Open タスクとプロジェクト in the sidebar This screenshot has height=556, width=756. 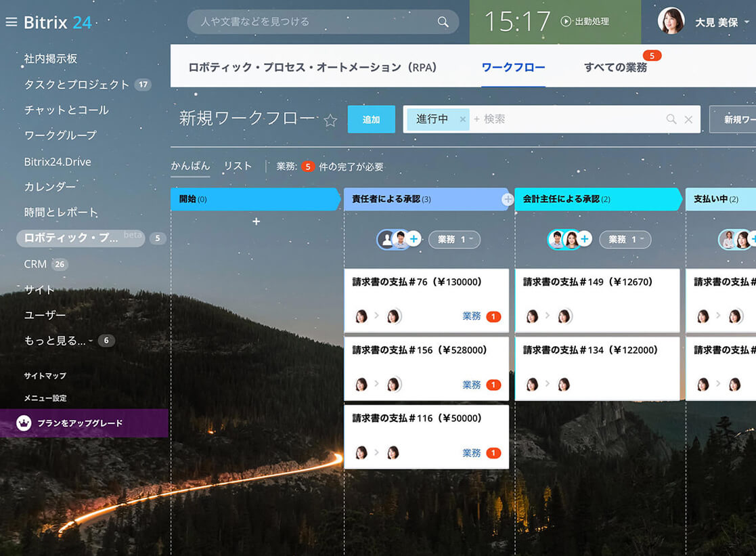[76, 85]
